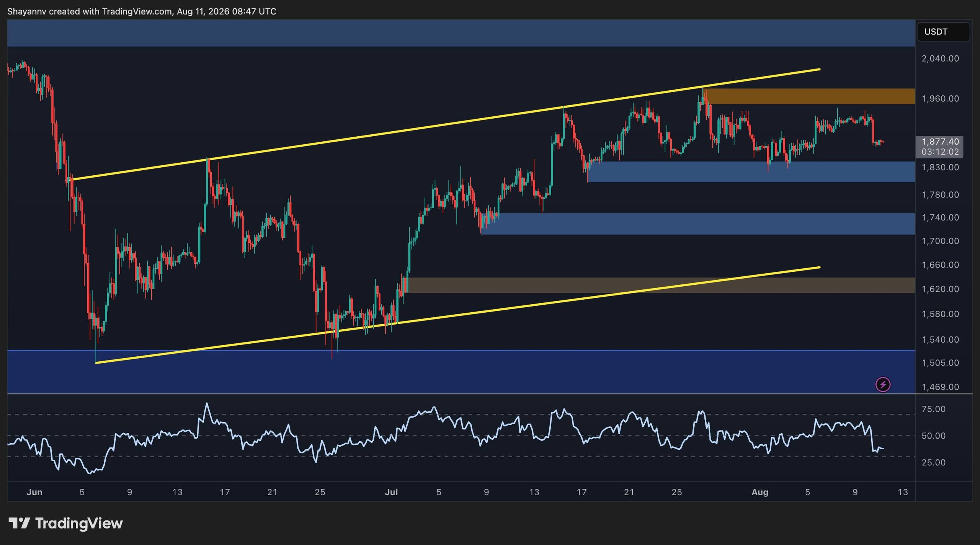This screenshot has height=545, width=980.
Task: Click the 1,505.00 price level
Action: (x=940, y=363)
